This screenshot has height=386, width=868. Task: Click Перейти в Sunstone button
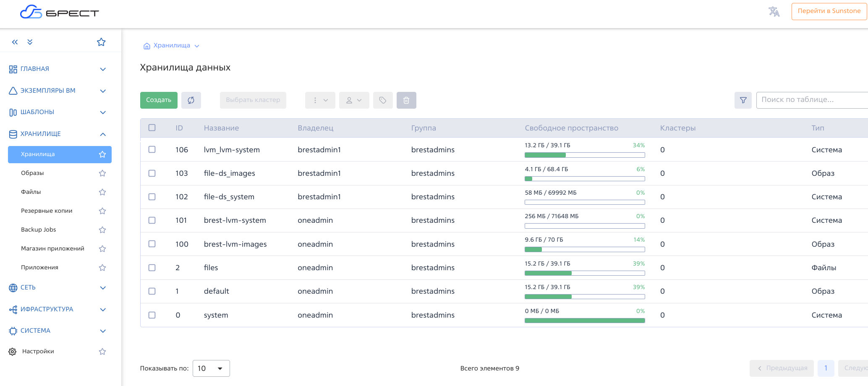[829, 11]
